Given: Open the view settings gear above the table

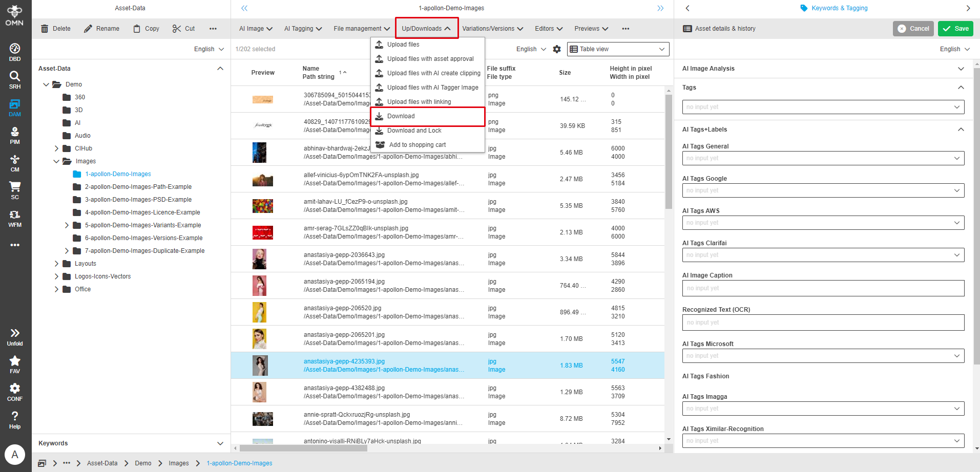Looking at the screenshot, I should [x=557, y=49].
